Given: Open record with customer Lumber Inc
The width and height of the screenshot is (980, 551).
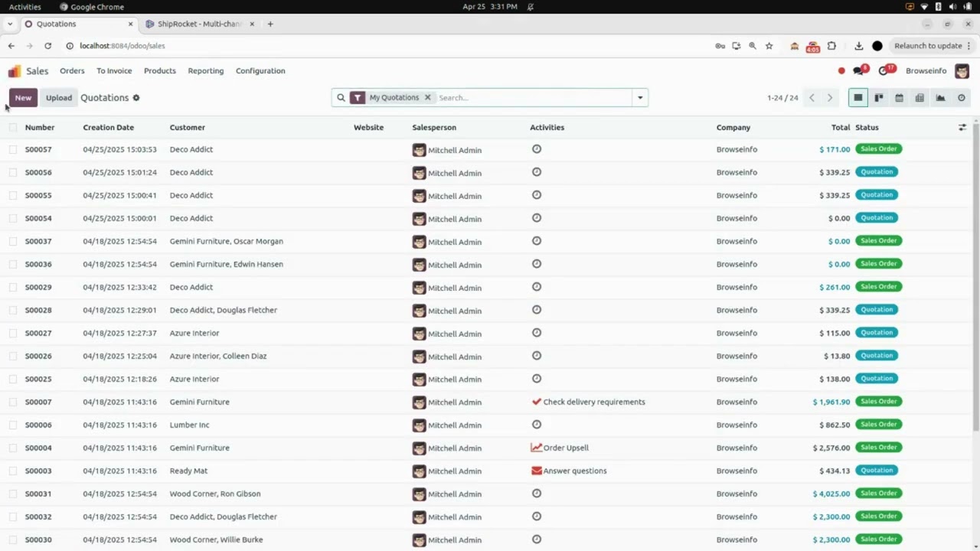Looking at the screenshot, I should 189,425.
